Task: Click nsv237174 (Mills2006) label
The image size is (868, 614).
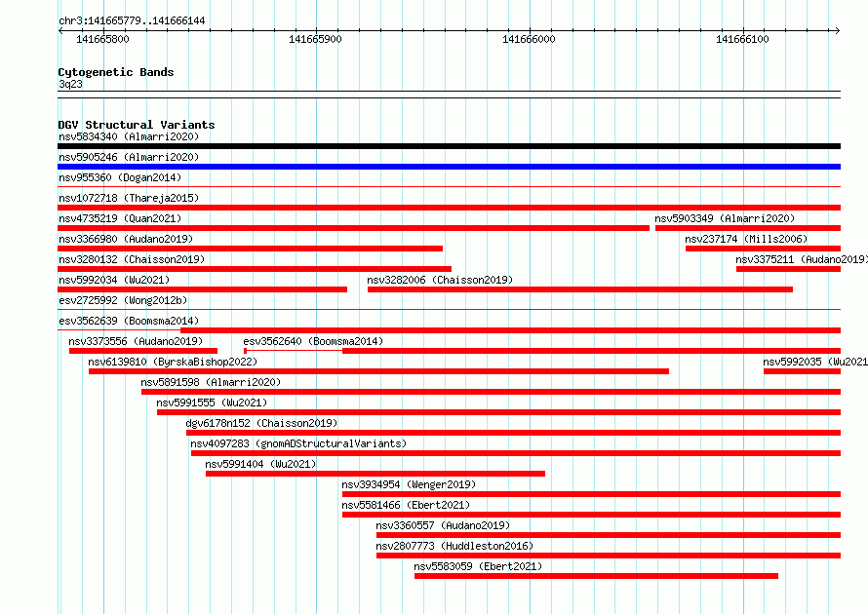Action: tap(746, 239)
